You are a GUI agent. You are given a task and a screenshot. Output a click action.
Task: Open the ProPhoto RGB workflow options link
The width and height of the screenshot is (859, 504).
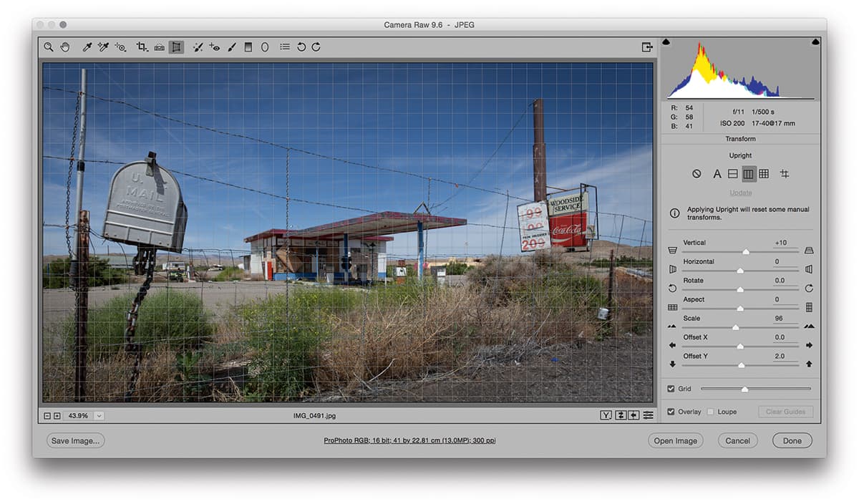409,441
